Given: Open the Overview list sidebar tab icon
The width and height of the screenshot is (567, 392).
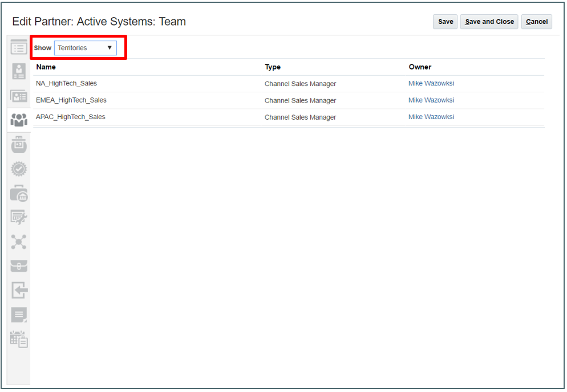Looking at the screenshot, I should pos(19,47).
